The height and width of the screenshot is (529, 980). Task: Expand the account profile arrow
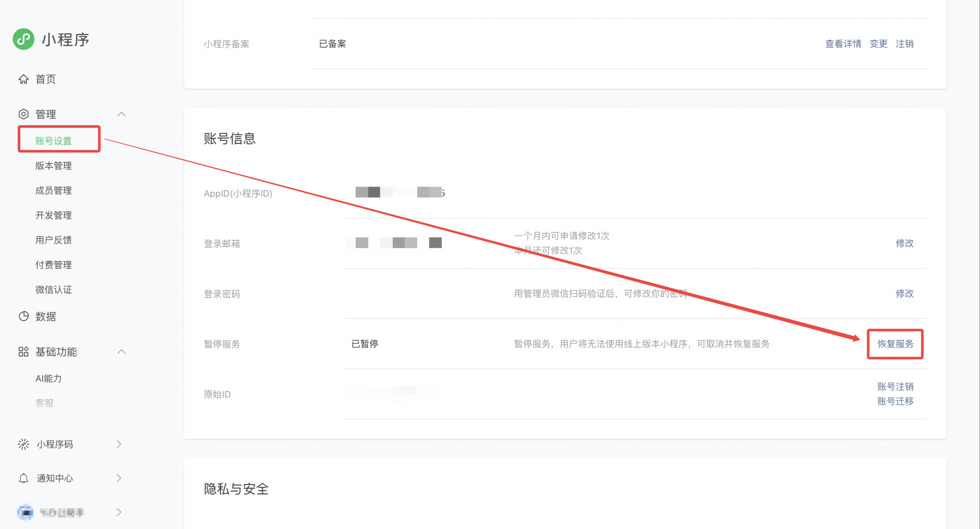119,512
